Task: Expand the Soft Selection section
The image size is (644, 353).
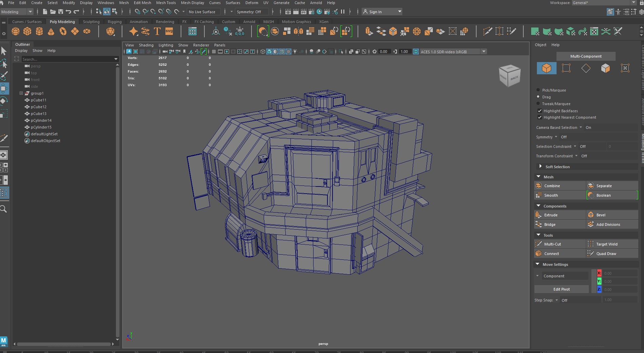Action: click(x=540, y=166)
